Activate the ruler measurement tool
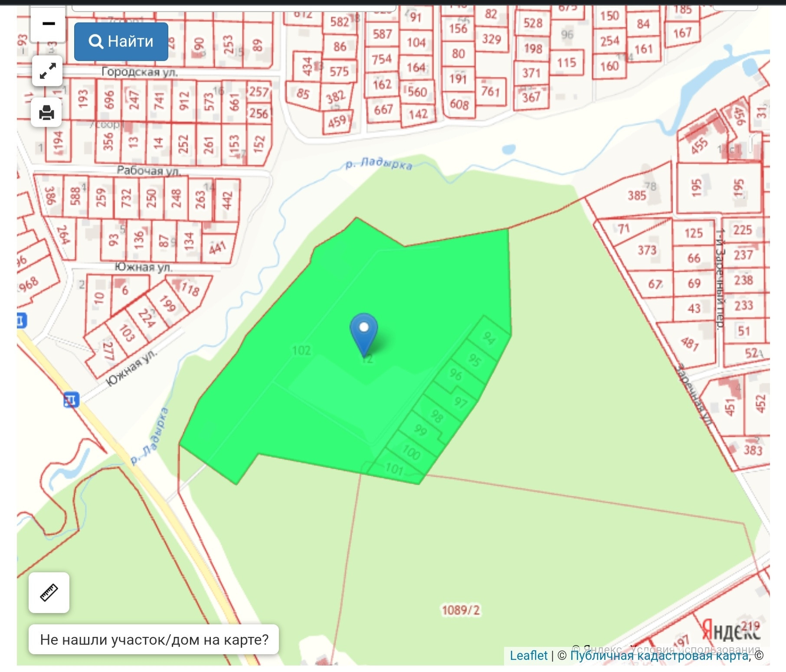Screen dimensions: 786x672 click(49, 592)
